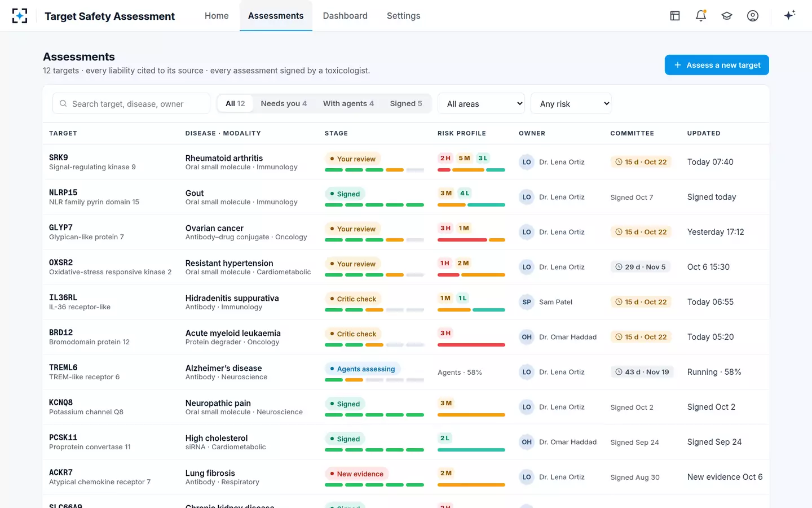Click the graduation cap learning icon
The width and height of the screenshot is (812, 508).
(727, 16)
